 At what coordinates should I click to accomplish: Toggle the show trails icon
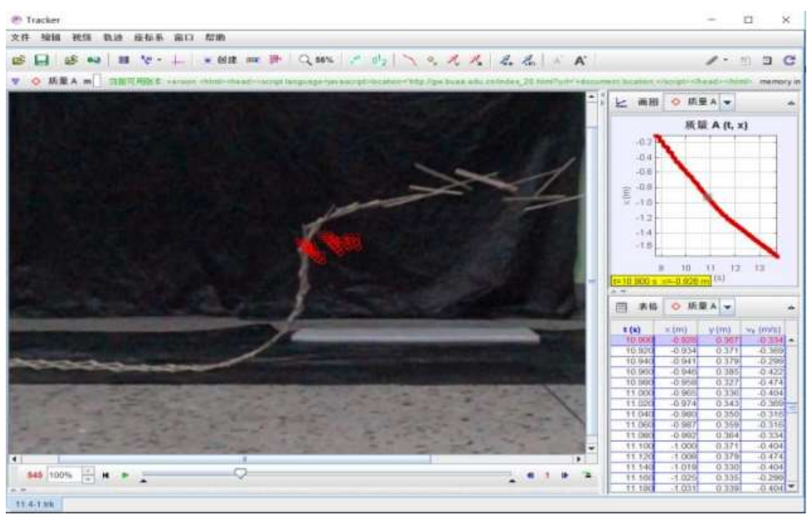pyautogui.click(x=356, y=60)
